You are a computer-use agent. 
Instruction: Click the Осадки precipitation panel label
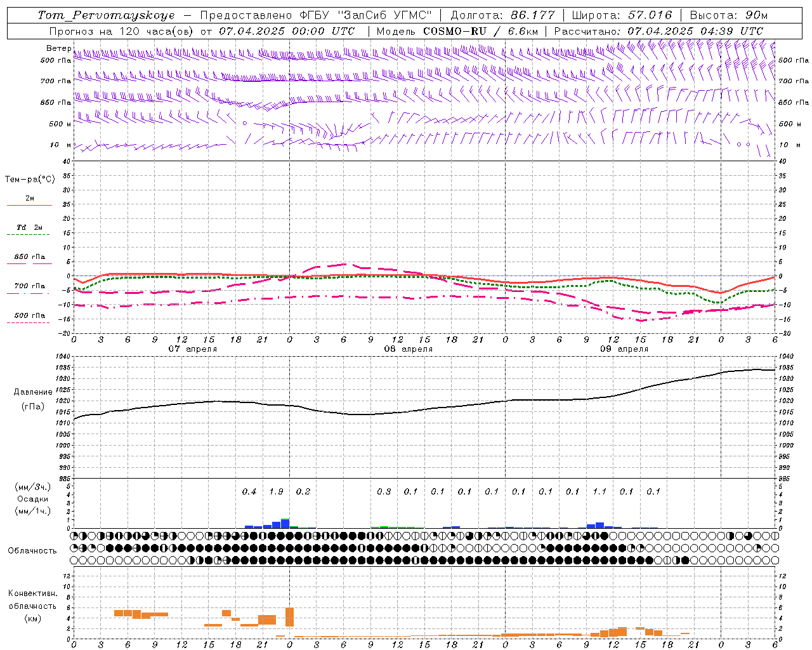click(32, 499)
